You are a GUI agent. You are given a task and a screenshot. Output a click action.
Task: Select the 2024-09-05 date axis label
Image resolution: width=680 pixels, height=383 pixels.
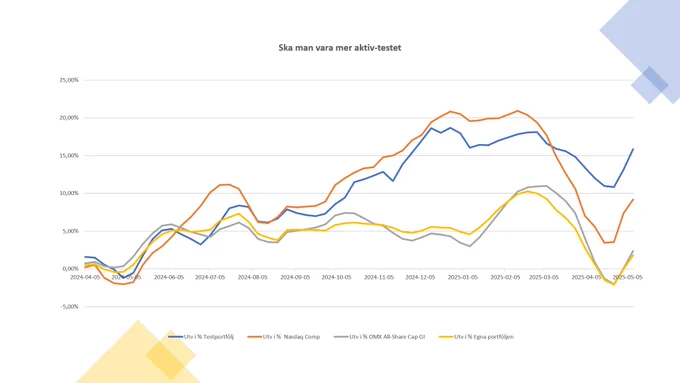point(295,277)
